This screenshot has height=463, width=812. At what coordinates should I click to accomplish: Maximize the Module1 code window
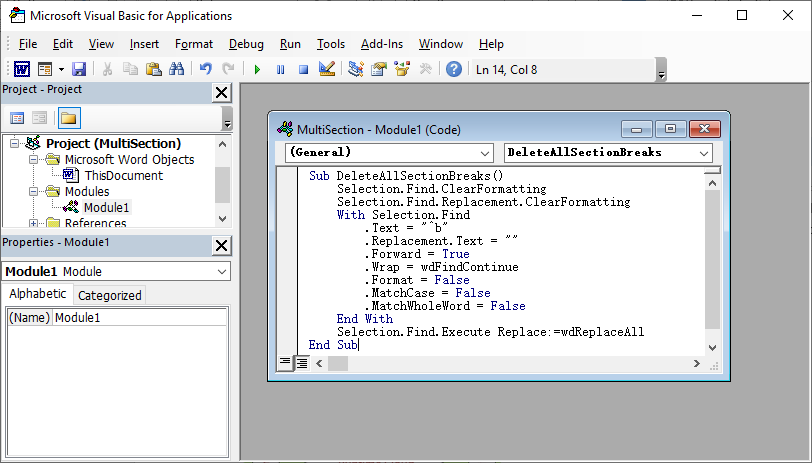670,129
